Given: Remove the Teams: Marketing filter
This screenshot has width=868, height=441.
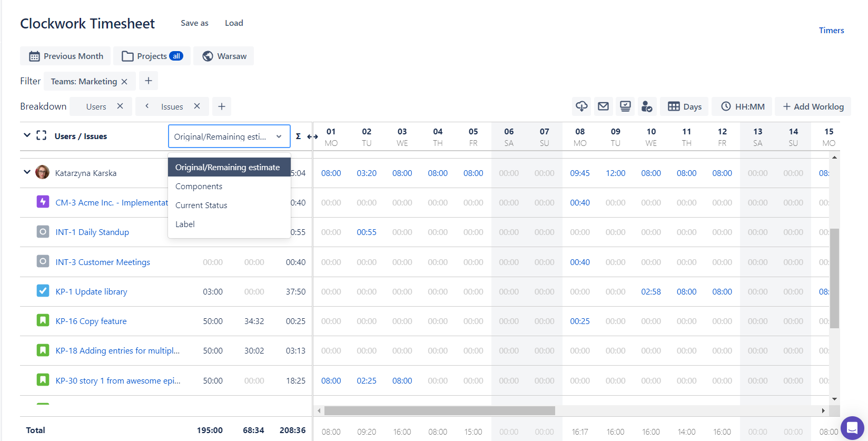Looking at the screenshot, I should [x=124, y=82].
